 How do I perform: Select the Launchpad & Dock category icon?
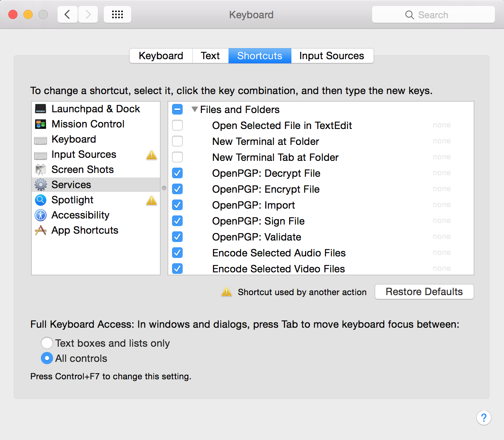41,109
